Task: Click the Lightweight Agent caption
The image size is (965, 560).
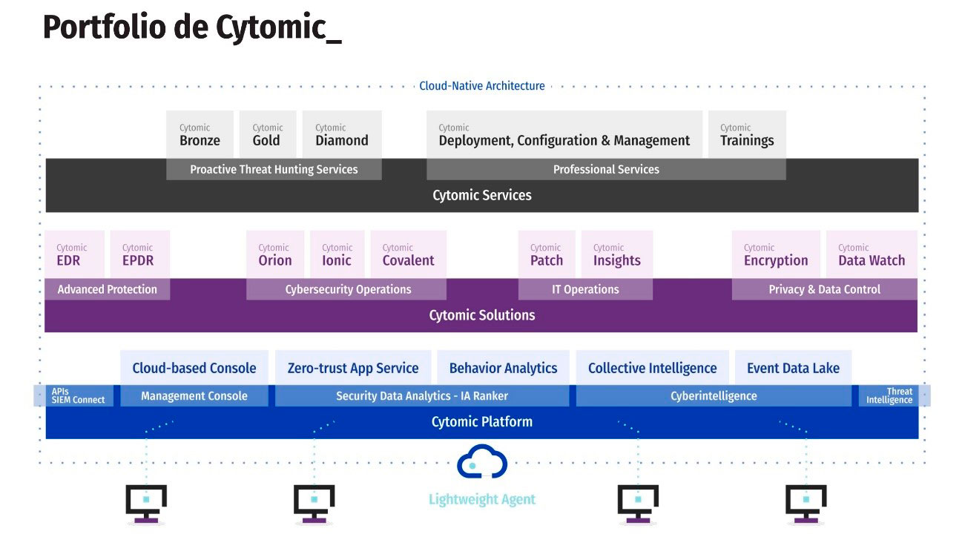Action: (x=482, y=499)
